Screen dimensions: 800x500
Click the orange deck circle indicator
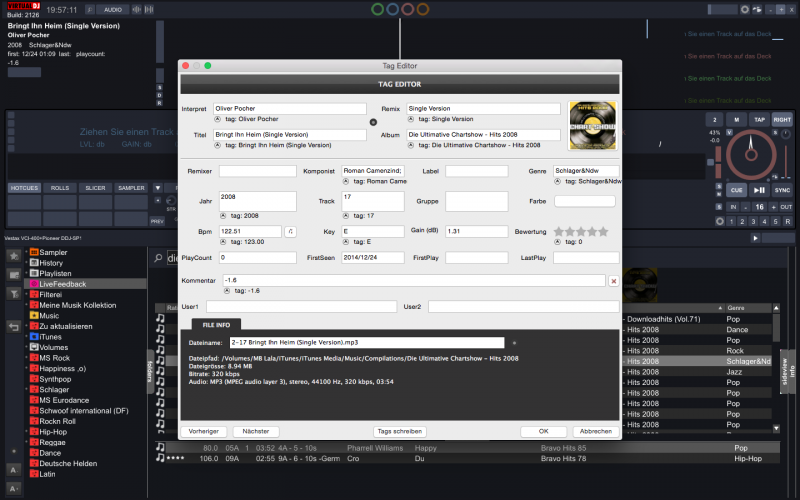point(422,9)
